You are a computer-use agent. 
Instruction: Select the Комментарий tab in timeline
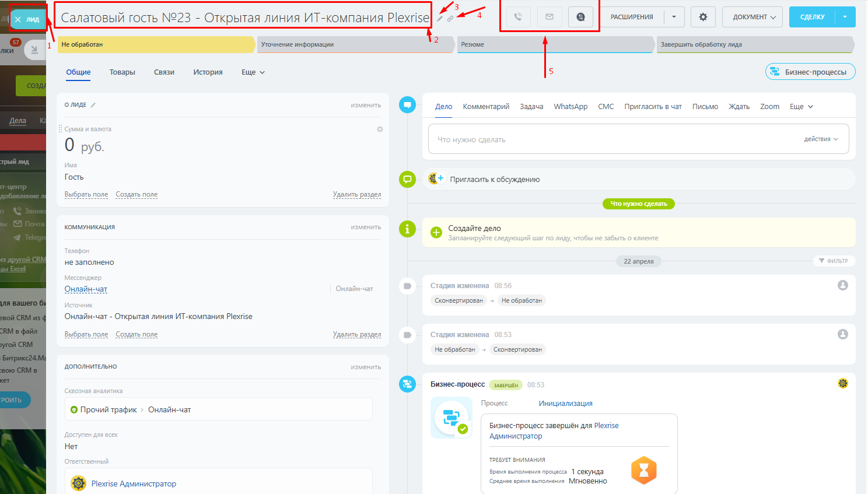coord(486,107)
